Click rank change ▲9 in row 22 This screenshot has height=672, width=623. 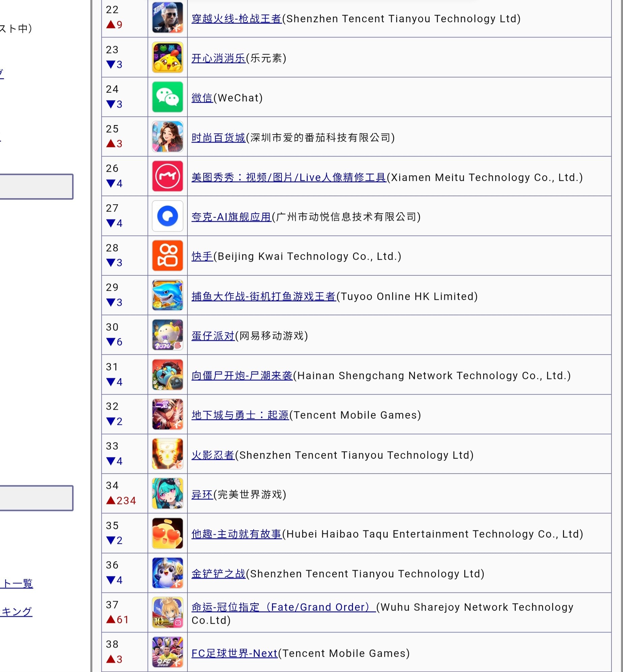[114, 25]
